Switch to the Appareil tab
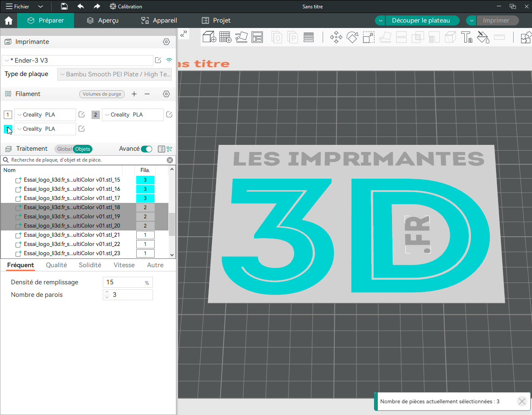Image resolution: width=532 pixels, height=415 pixels. pyautogui.click(x=159, y=20)
